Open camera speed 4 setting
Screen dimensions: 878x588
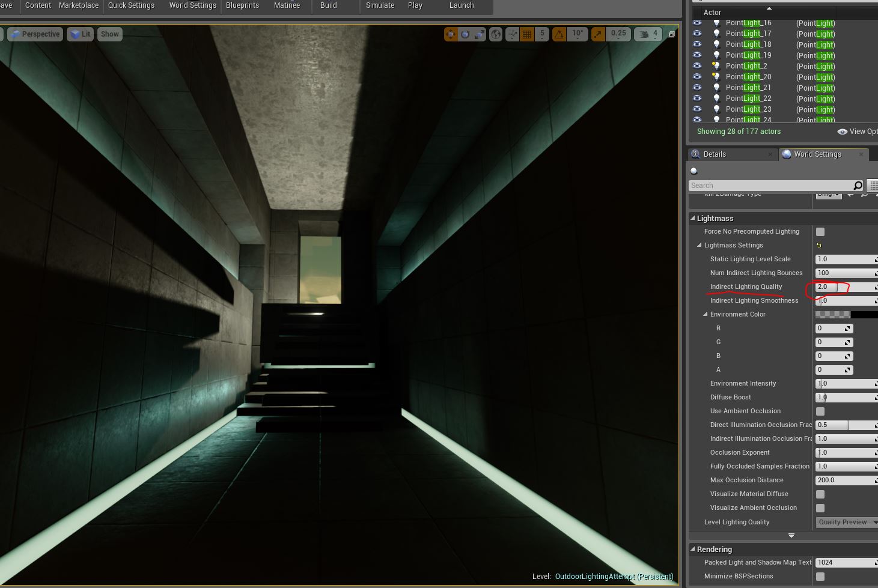tap(649, 34)
